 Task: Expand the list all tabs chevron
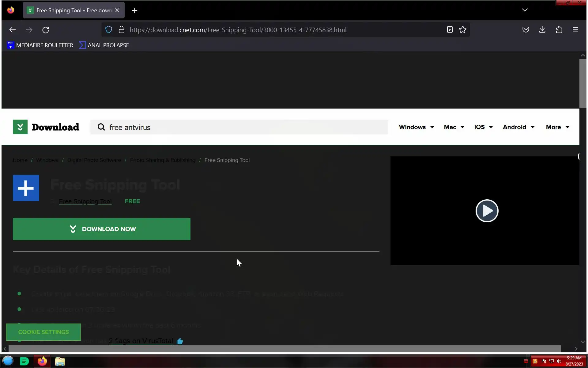pos(525,10)
